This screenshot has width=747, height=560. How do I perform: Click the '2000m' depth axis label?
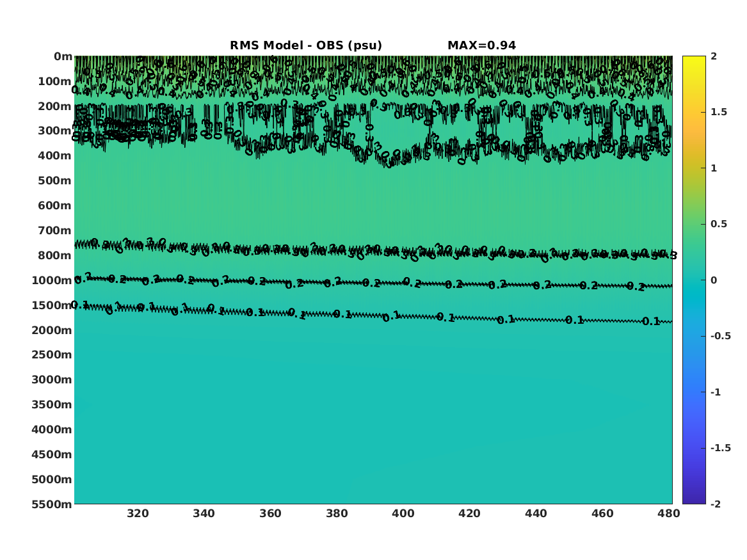pyautogui.click(x=52, y=330)
